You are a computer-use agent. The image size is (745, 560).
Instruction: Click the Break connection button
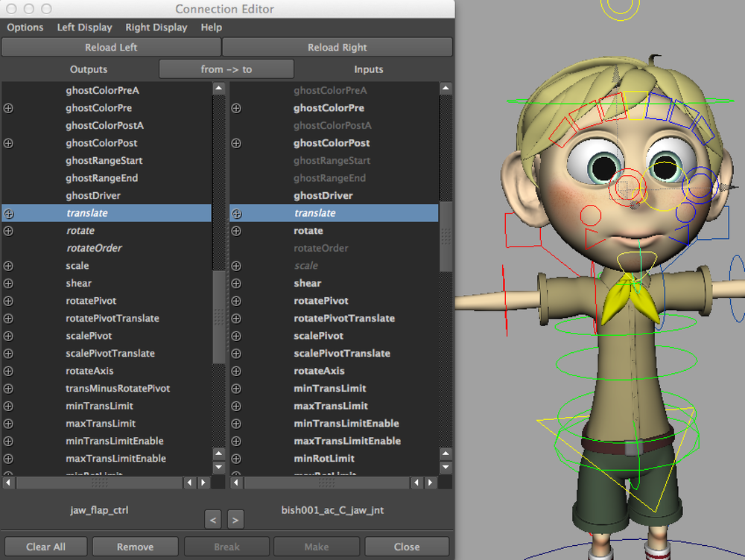[x=226, y=547]
